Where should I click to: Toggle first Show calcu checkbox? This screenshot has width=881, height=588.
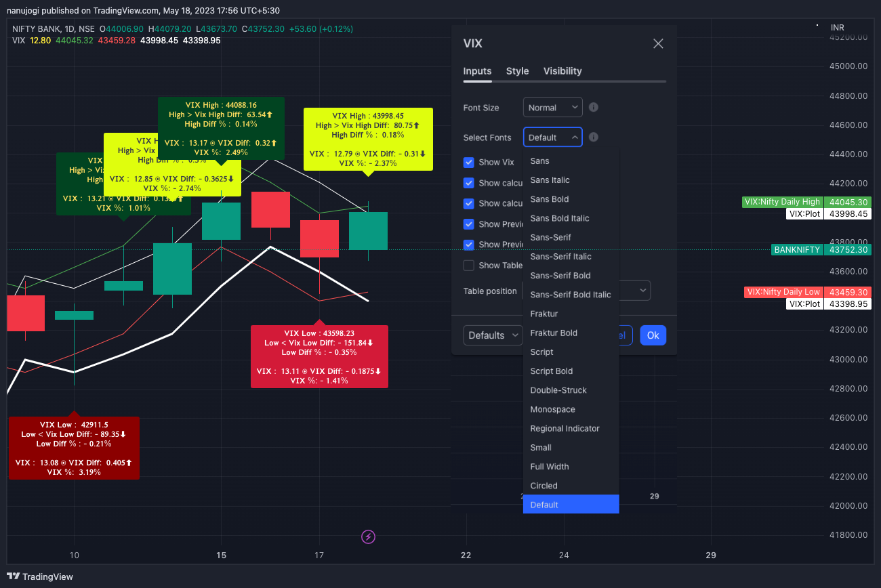[x=468, y=183]
